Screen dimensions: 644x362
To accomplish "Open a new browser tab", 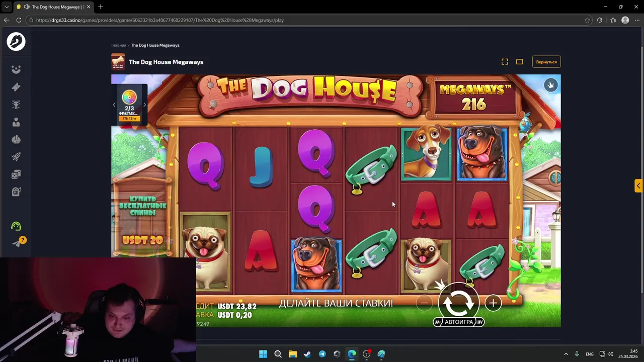I will 101,7.
